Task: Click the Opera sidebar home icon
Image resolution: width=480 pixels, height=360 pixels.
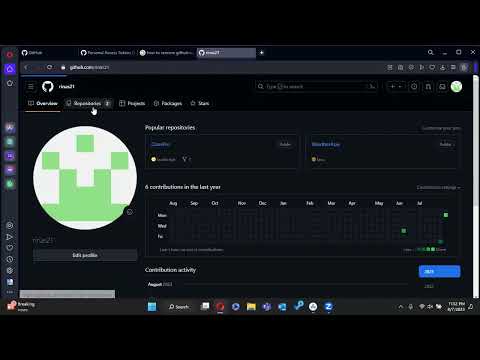Action: pyautogui.click(x=10, y=69)
